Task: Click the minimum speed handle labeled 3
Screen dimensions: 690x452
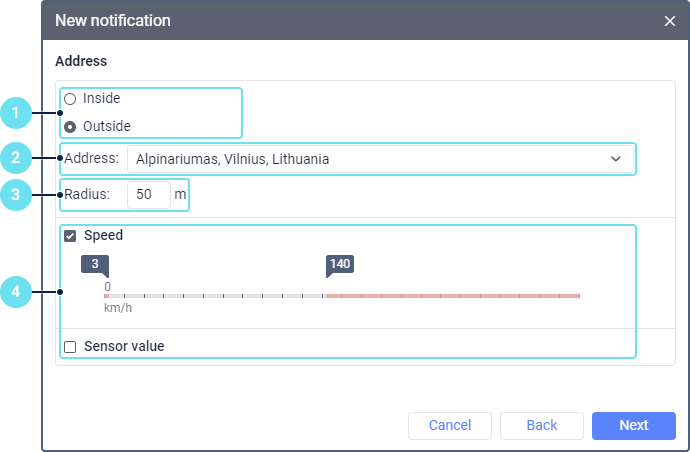Action: 94,265
